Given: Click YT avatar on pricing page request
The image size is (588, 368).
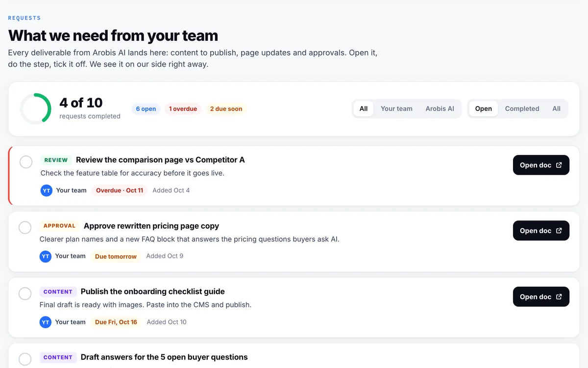Looking at the screenshot, I should pos(46,256).
